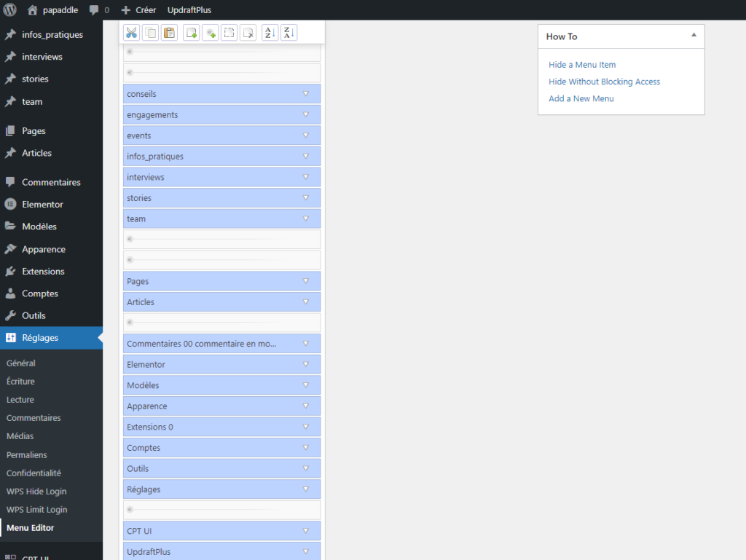Open the WordPress logo menu
The image size is (746, 560).
point(9,10)
